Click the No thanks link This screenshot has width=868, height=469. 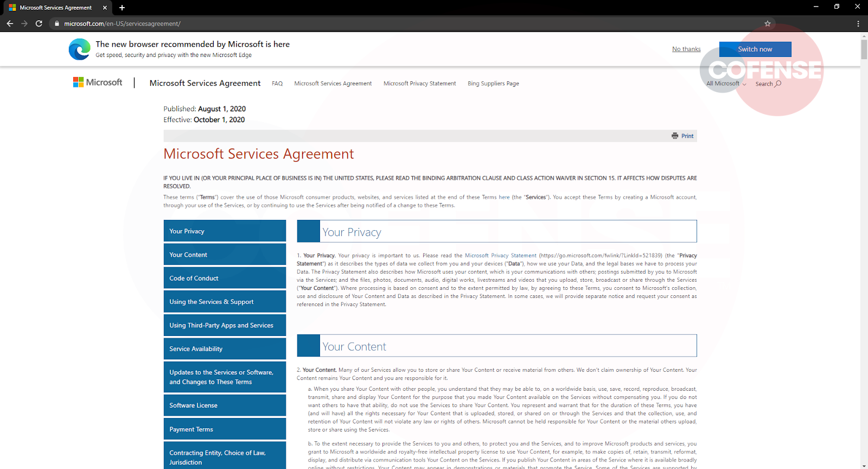point(686,49)
